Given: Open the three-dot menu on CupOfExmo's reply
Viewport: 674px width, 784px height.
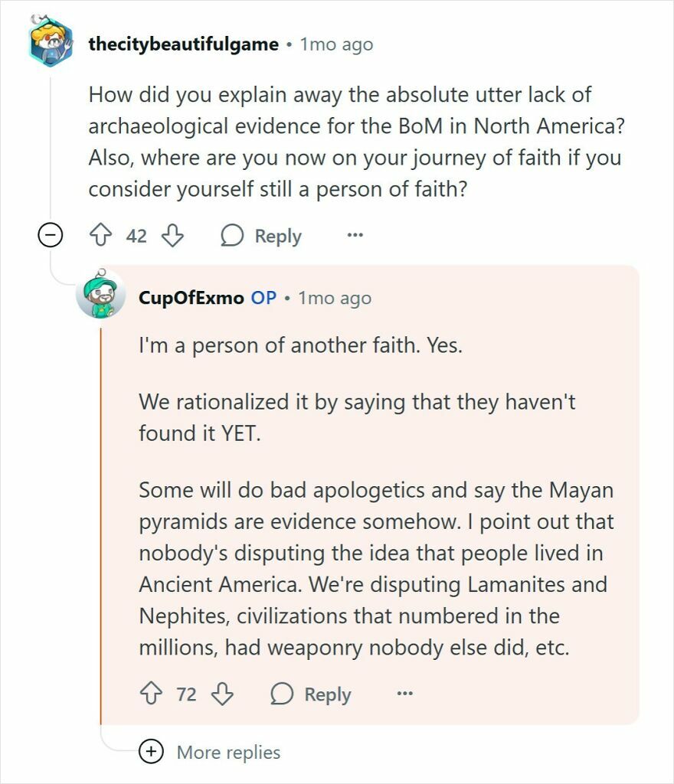Looking at the screenshot, I should click(x=406, y=694).
